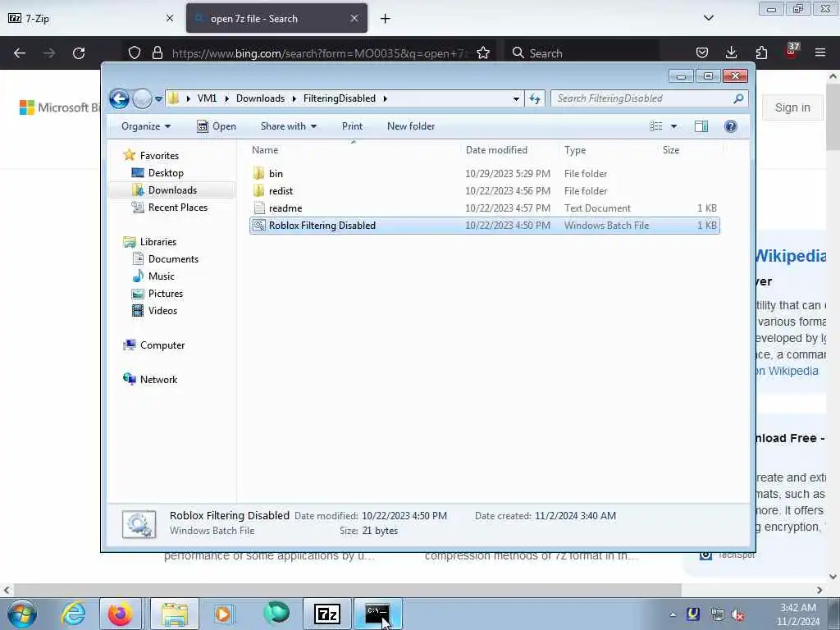
Task: Expand arrow after VM1 breadcrumb
Action: pyautogui.click(x=226, y=98)
